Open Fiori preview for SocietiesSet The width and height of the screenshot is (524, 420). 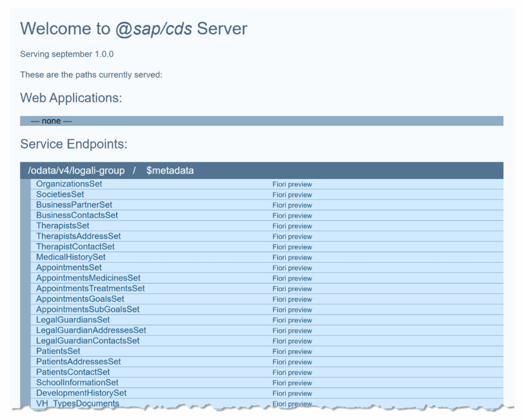292,195
